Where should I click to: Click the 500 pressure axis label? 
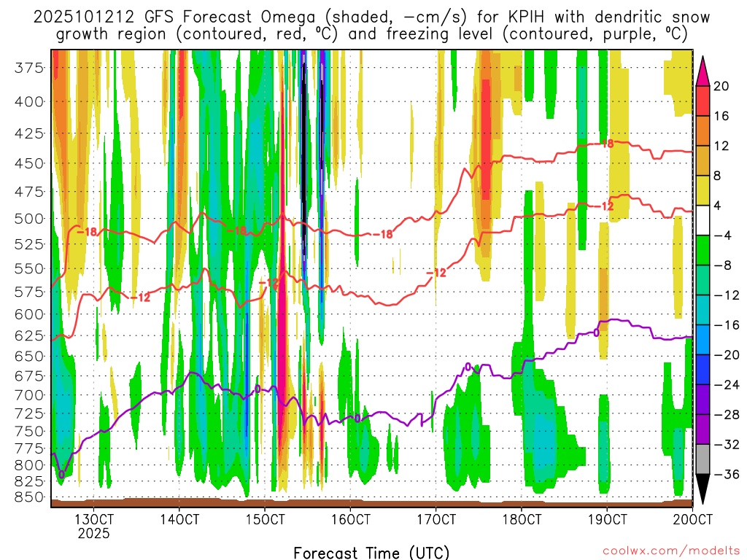pyautogui.click(x=28, y=219)
